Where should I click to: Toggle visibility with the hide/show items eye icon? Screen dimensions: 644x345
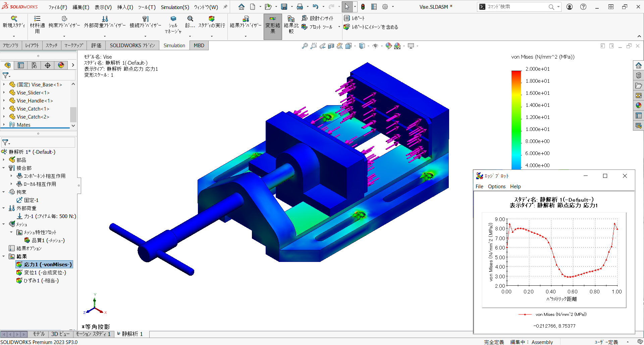(x=376, y=46)
